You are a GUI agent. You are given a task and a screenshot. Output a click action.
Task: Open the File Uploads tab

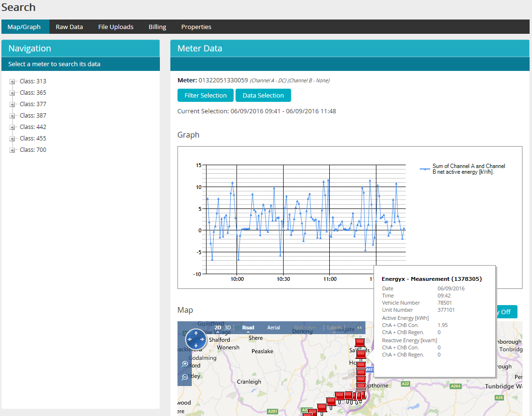(x=116, y=27)
